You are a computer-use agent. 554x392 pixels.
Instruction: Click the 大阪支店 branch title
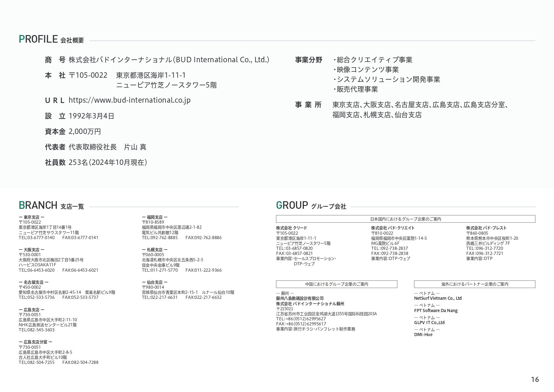(x=32, y=250)
